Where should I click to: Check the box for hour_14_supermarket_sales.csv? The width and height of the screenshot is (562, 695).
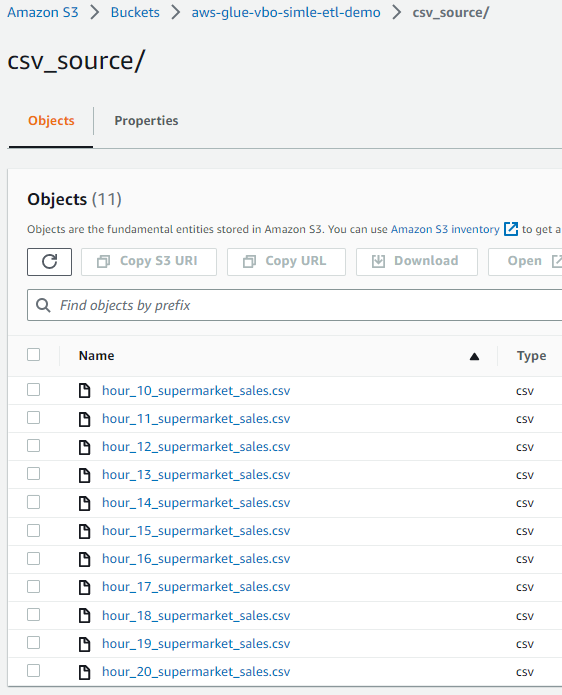click(x=34, y=502)
